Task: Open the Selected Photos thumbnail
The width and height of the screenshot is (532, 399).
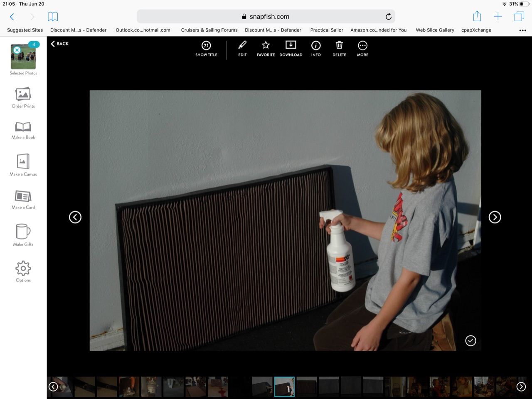Action: click(x=23, y=57)
